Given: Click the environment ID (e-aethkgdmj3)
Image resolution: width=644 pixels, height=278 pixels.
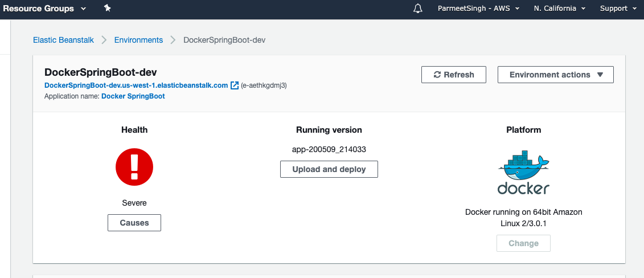Looking at the screenshot, I should coord(264,85).
